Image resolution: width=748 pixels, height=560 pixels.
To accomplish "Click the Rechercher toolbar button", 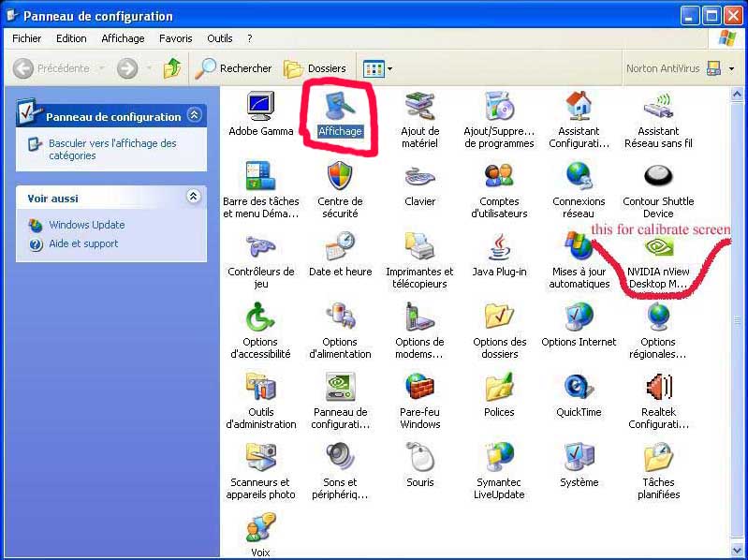I will (x=234, y=68).
